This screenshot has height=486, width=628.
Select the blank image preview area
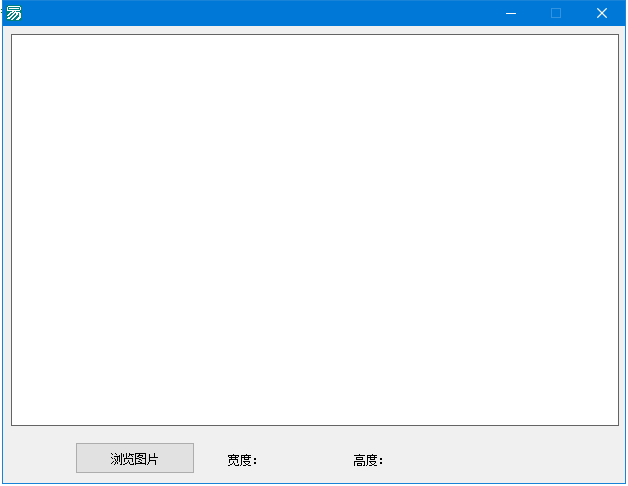pyautogui.click(x=315, y=230)
